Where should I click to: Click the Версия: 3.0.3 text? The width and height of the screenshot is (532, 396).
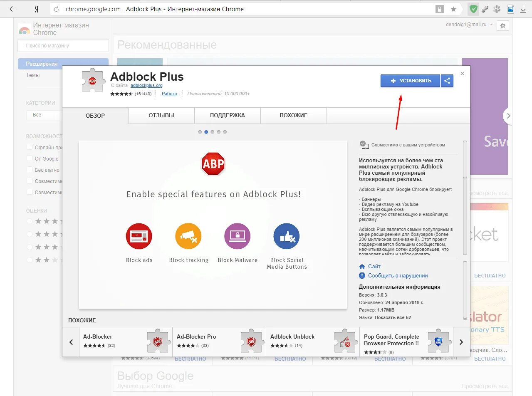(373, 295)
